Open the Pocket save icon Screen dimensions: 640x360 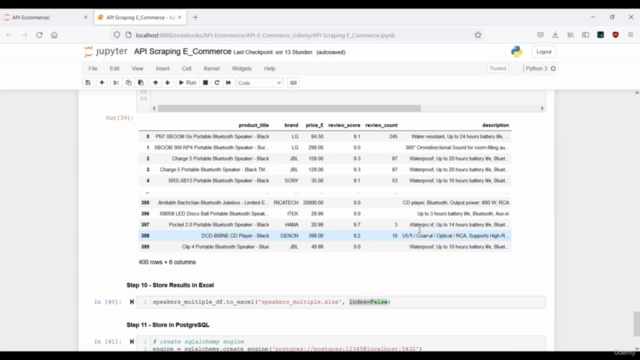coord(540,35)
